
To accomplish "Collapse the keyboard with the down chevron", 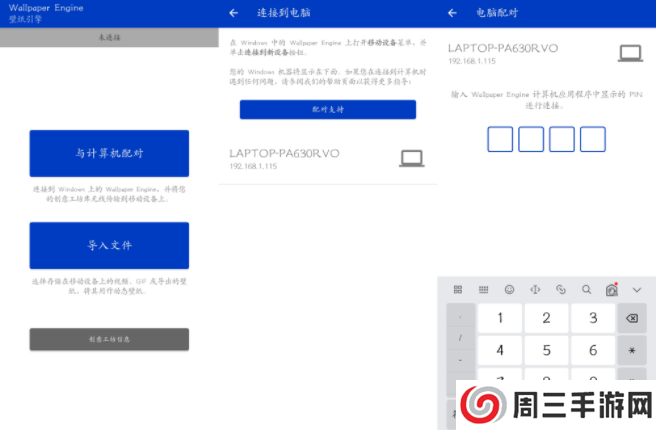I will point(637,289).
